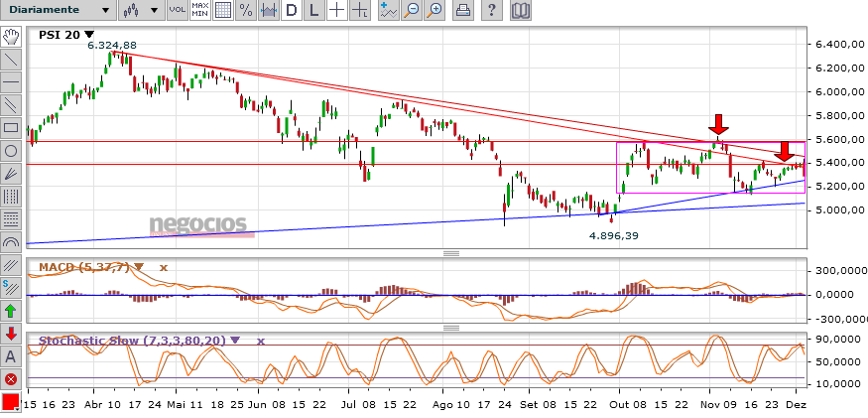Select the parallel channel lines tool
This screenshot has width=868, height=418.
click(x=11, y=105)
